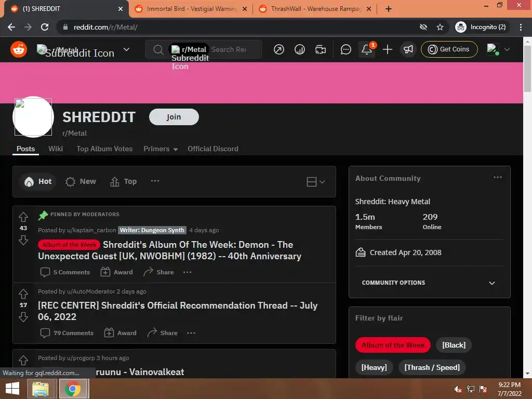Open File Explorer from the taskbar
This screenshot has width=532, height=399.
[41, 389]
